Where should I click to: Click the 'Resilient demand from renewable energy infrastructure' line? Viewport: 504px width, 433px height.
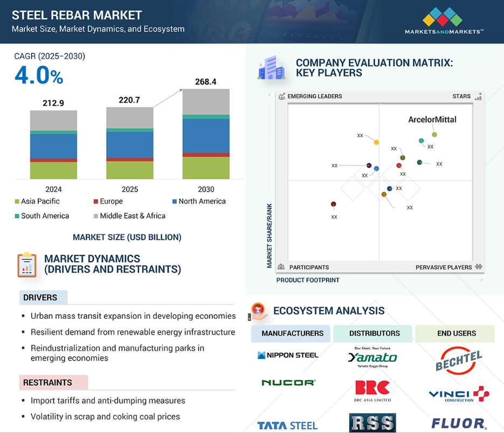tap(133, 332)
